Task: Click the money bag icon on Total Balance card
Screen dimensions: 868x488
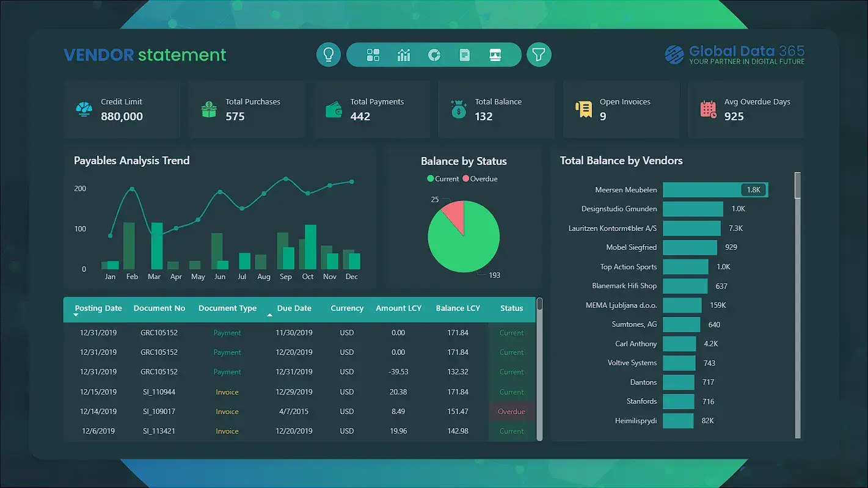Action: point(458,109)
